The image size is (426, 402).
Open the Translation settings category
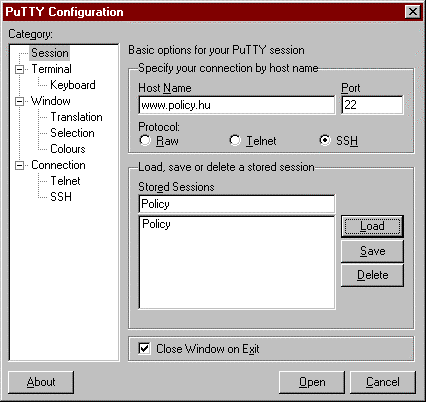76,117
